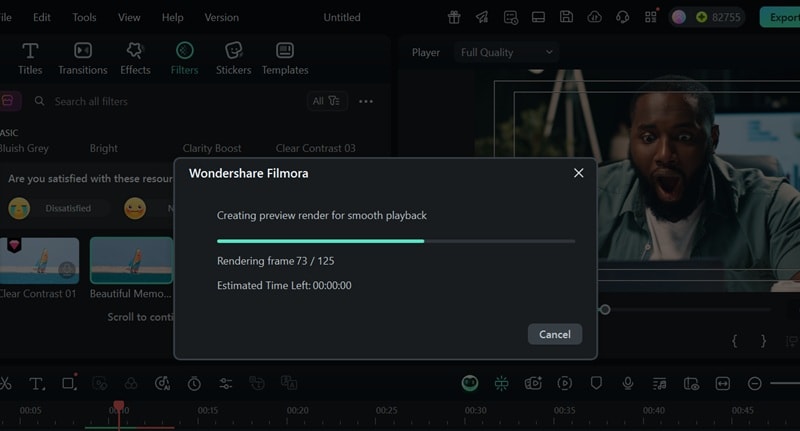
Task: Open the user avatar profile
Action: 679,17
